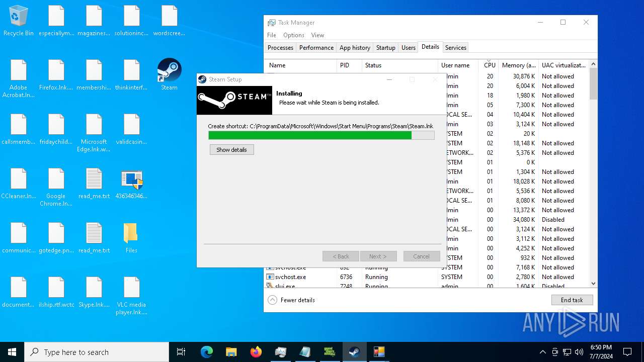This screenshot has width=644, height=362.
Task: Sort Task Manager by User name column
Action: (x=459, y=65)
